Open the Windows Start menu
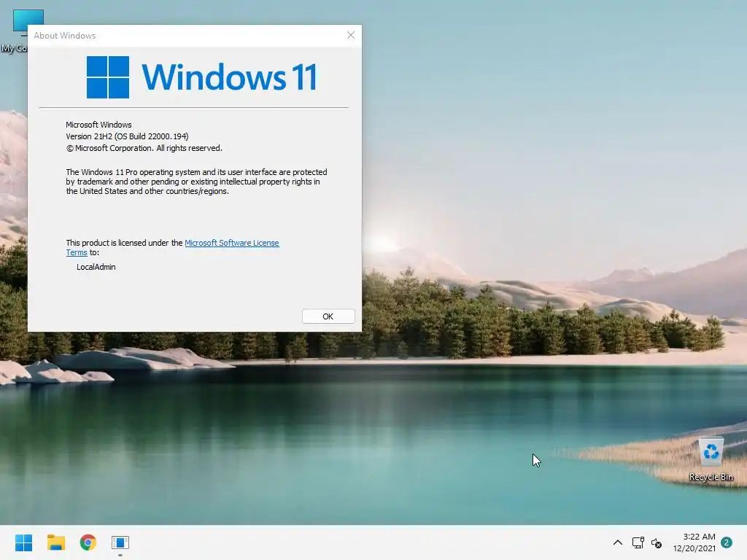The image size is (747, 560). (23, 542)
